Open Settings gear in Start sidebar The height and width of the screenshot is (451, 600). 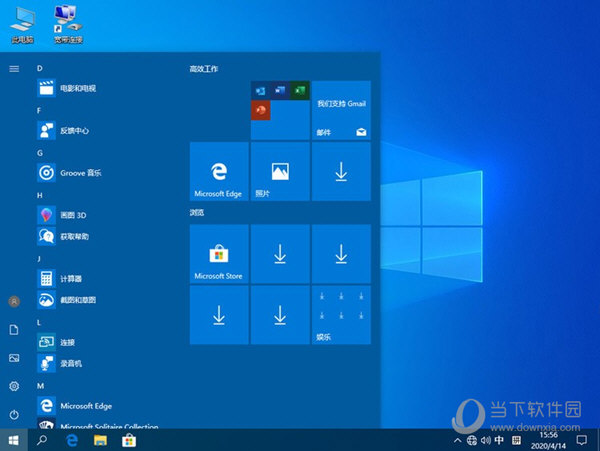point(14,386)
